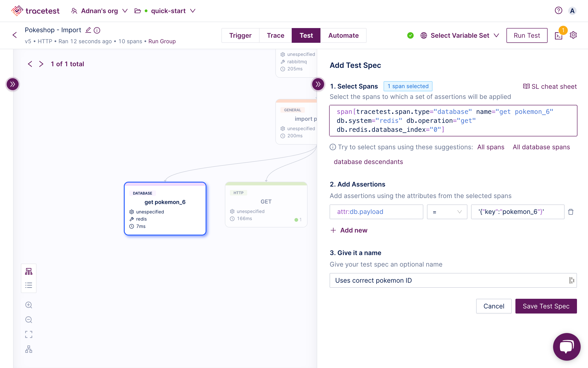Screen dimensions: 588x368
Task: Fit the trace diagram to view
Action: 29,334
